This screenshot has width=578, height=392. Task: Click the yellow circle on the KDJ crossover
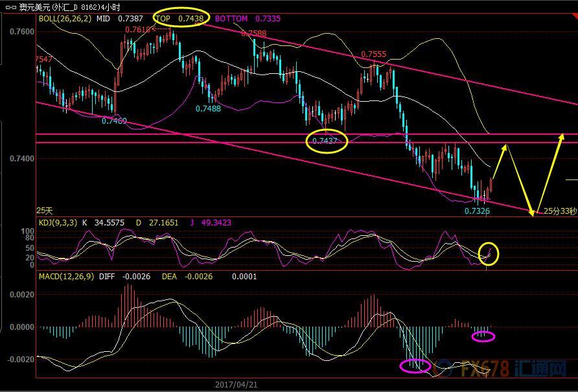[x=489, y=253]
